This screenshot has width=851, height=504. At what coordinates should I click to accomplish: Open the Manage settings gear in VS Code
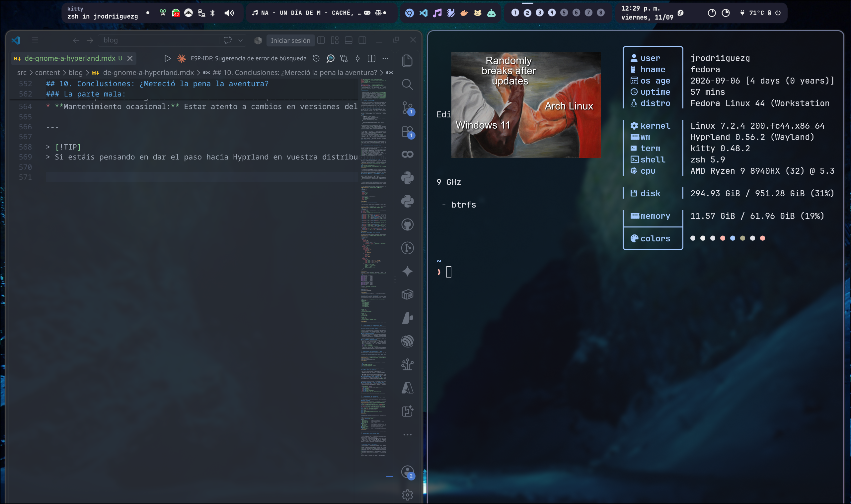coord(407,495)
